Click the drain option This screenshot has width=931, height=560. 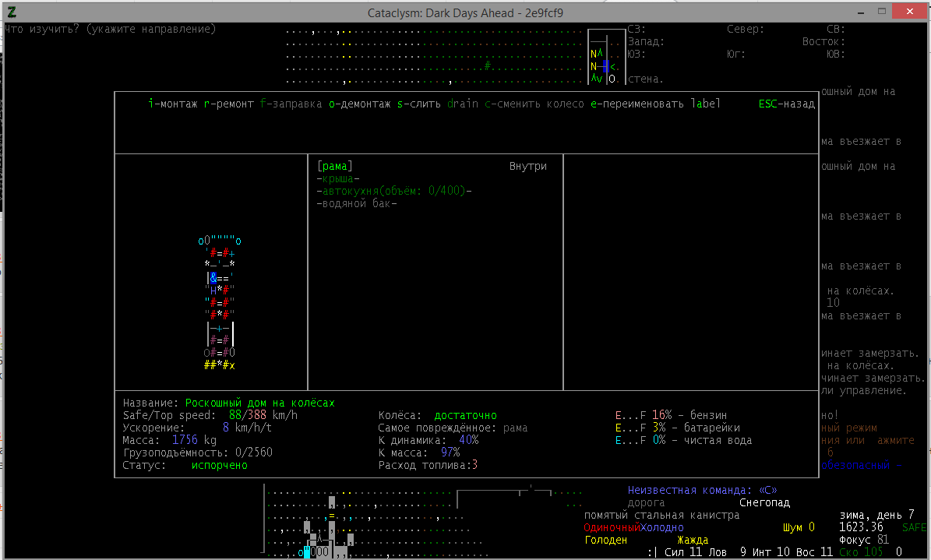[x=463, y=104]
